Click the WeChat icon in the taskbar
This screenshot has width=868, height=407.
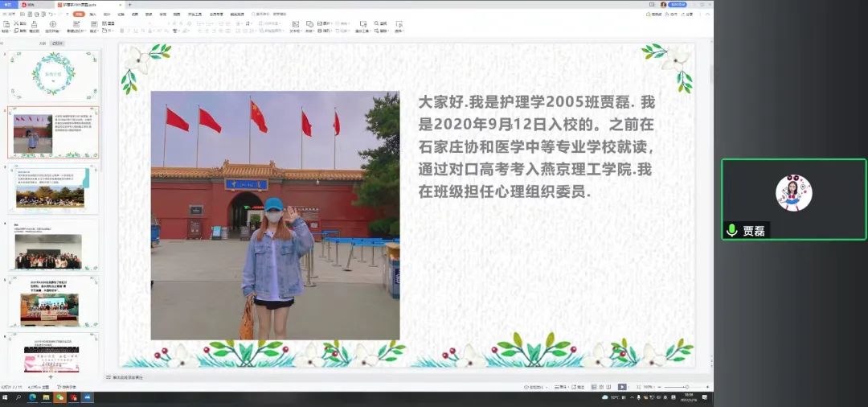59,397
